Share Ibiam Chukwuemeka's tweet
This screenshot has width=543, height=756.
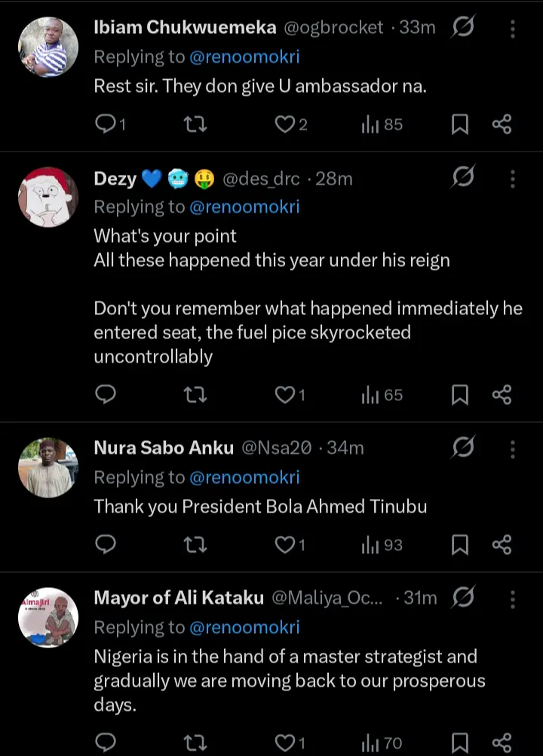(x=502, y=124)
